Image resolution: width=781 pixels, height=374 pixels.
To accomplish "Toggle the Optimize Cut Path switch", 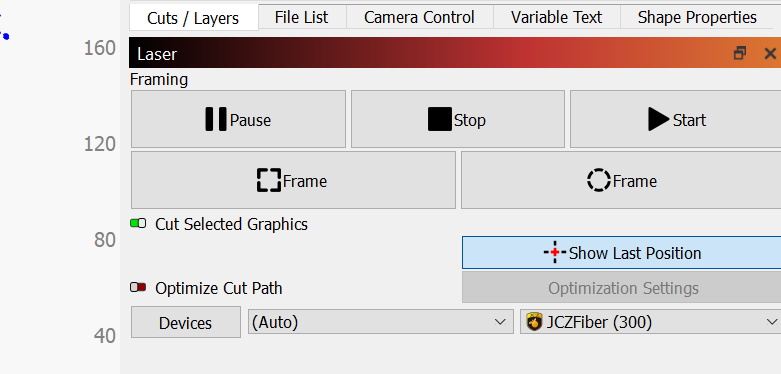I will pyautogui.click(x=138, y=287).
